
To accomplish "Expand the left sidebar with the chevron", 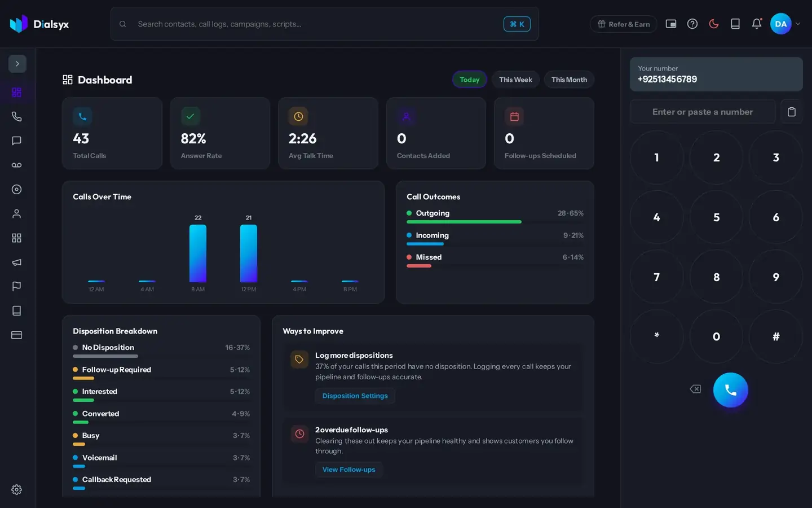I will (17, 64).
